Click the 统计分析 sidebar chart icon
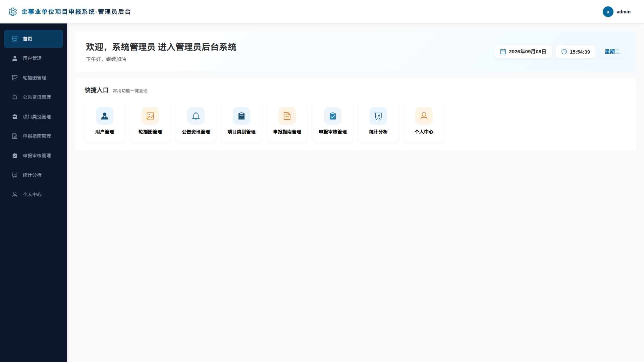 15,175
